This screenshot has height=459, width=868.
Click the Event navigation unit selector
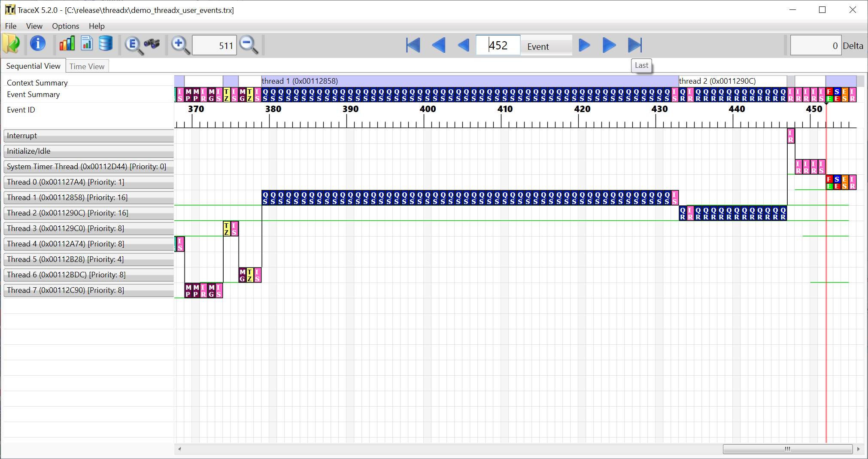[546, 46]
